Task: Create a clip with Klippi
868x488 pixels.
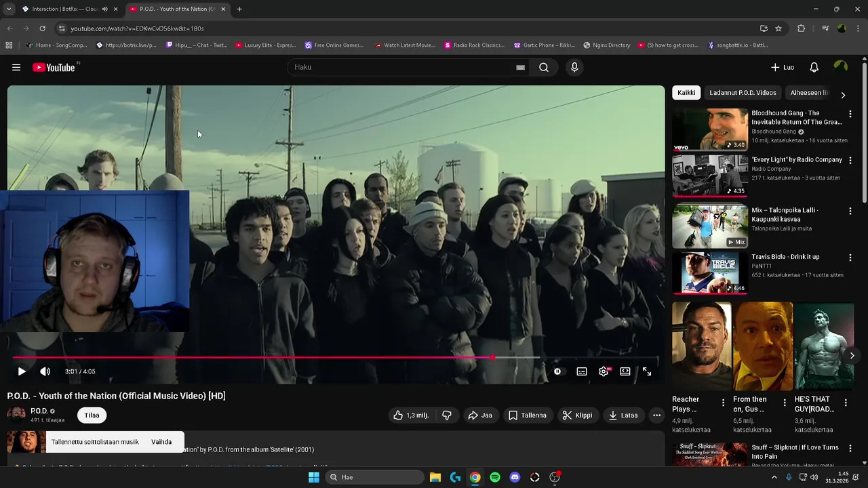Action: click(x=577, y=415)
